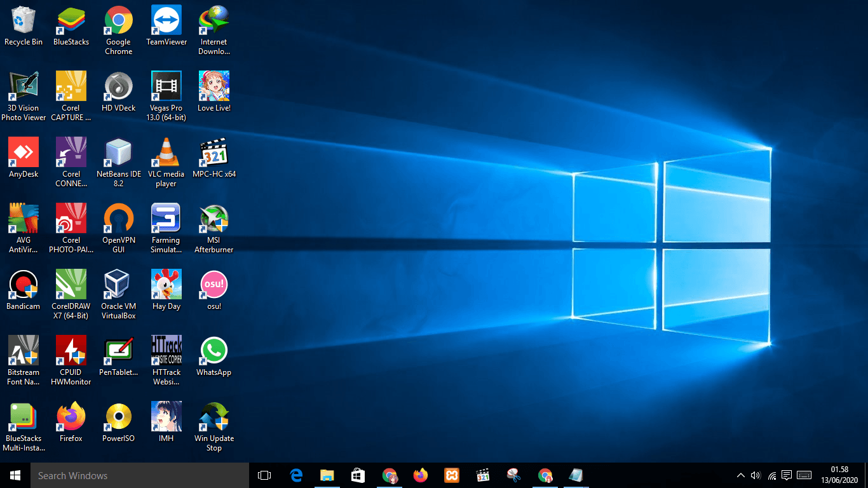Select the Oracle VM VirtualBox shortcut
This screenshot has height=488, width=868.
tap(119, 294)
